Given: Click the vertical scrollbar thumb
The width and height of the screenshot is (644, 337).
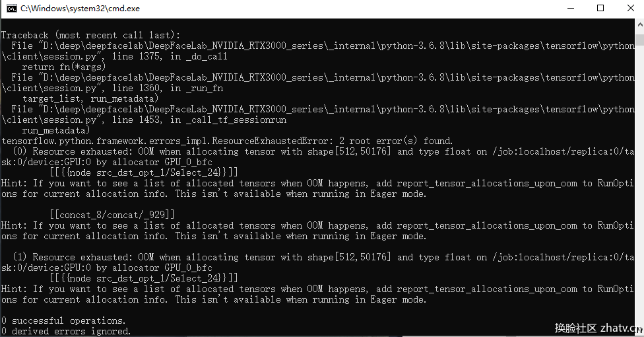Looking at the screenshot, I should click(640, 40).
